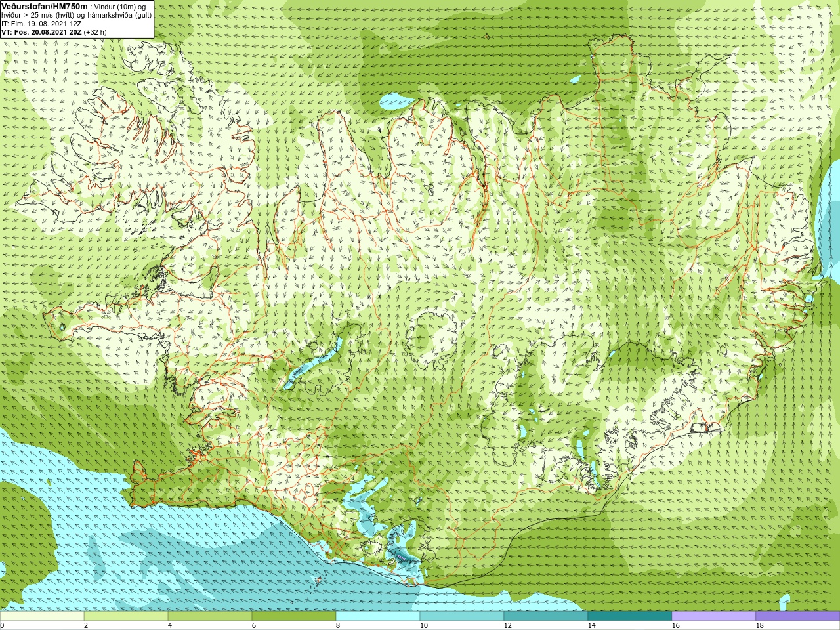This screenshot has width=840, height=630.
Task: Click the light green 2–4 m/s legend swatch
Action: tap(126, 616)
